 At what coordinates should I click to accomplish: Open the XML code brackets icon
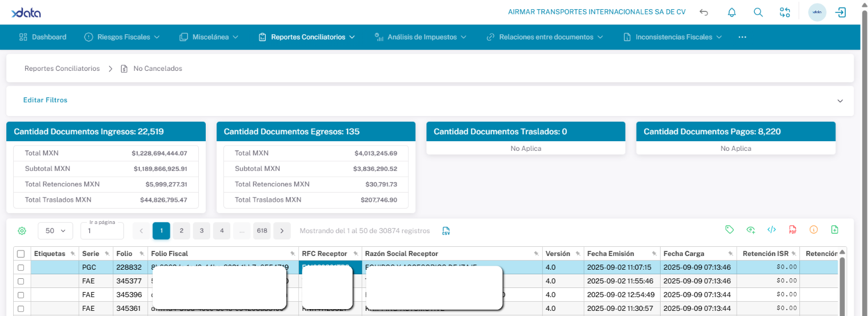pos(771,230)
